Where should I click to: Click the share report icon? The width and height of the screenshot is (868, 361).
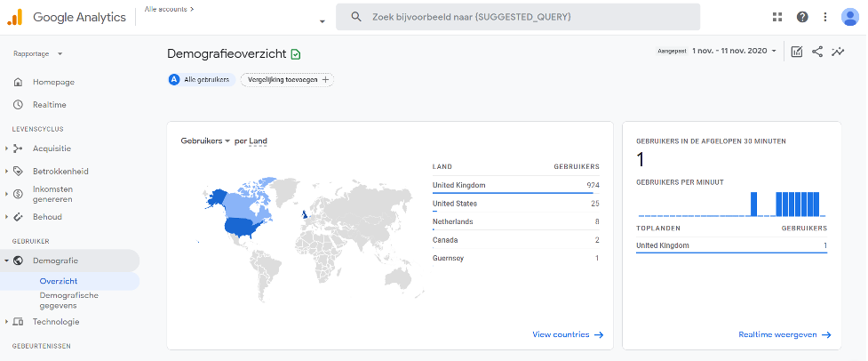point(817,52)
